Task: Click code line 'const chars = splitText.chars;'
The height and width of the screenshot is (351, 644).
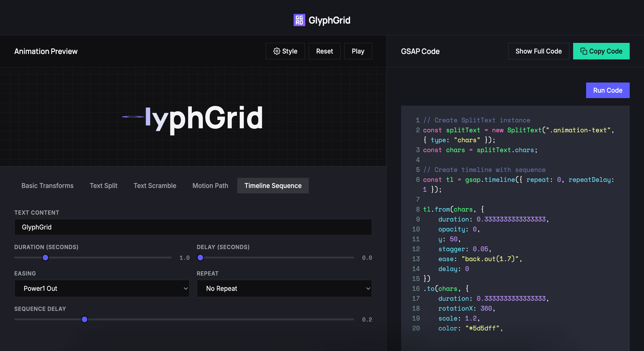Action: click(480, 150)
